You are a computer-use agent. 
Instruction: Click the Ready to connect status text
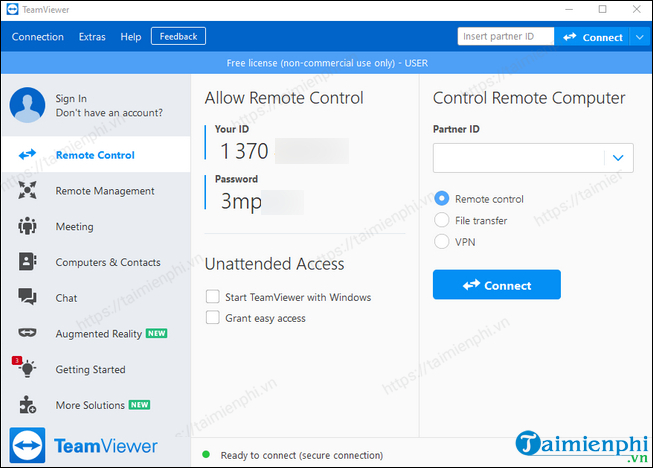tap(302, 455)
